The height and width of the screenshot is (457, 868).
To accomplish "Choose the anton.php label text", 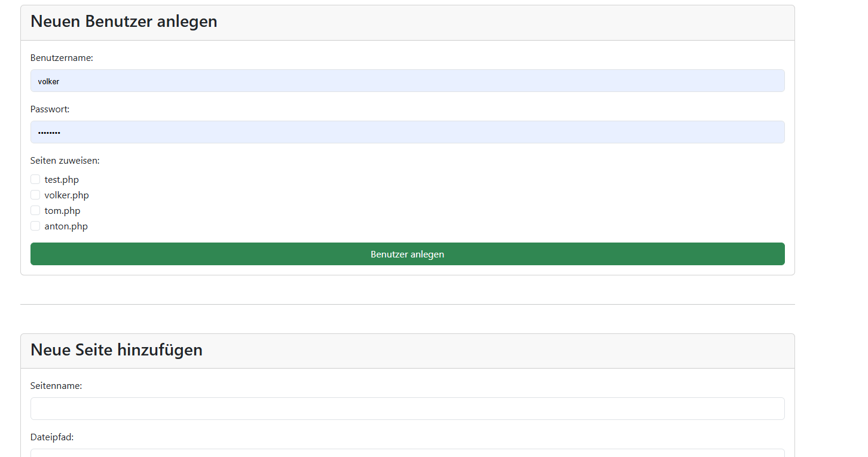I will [66, 226].
